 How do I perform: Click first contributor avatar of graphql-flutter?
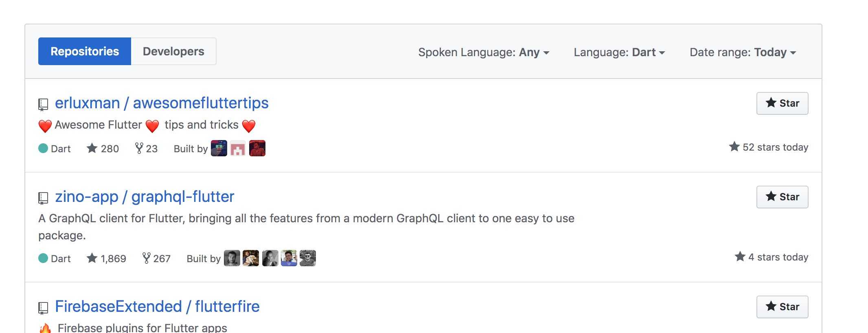232,258
